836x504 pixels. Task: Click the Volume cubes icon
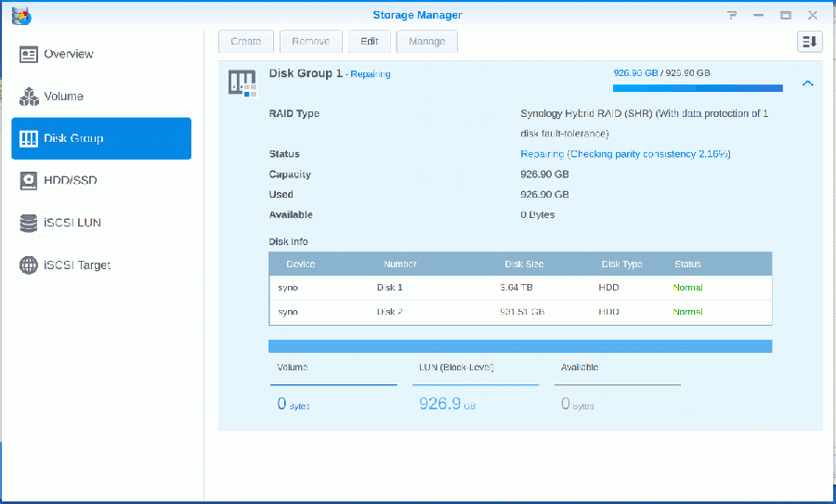pyautogui.click(x=29, y=97)
